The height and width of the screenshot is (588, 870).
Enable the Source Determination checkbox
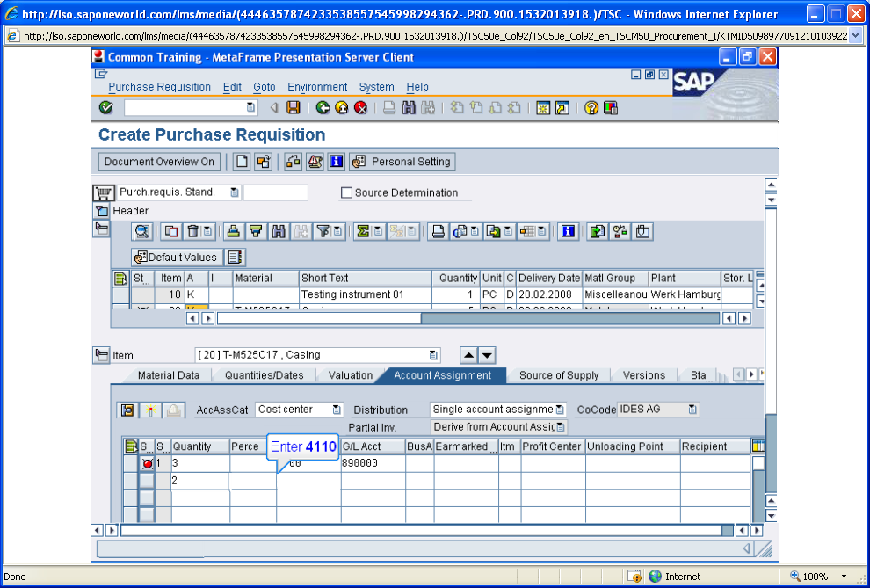[x=347, y=193]
